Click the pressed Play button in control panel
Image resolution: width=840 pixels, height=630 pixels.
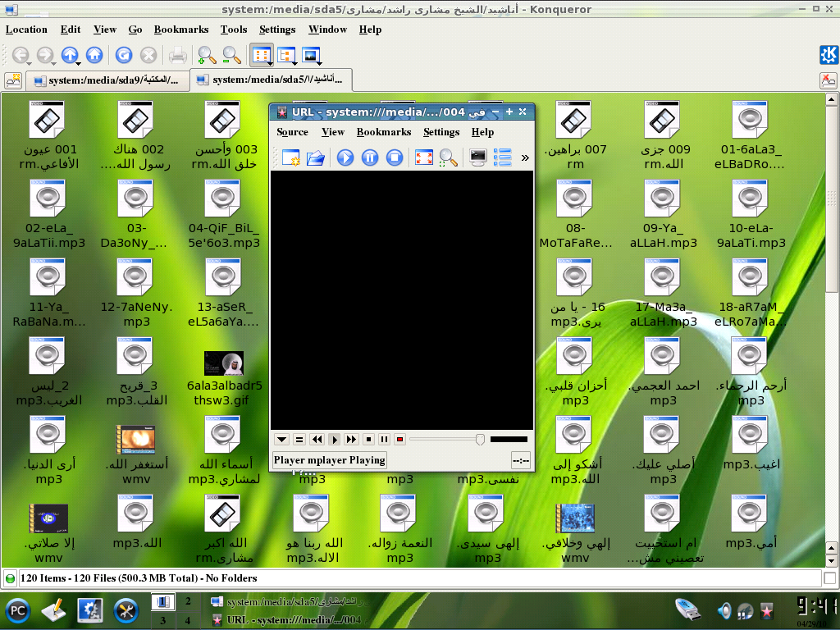[334, 440]
